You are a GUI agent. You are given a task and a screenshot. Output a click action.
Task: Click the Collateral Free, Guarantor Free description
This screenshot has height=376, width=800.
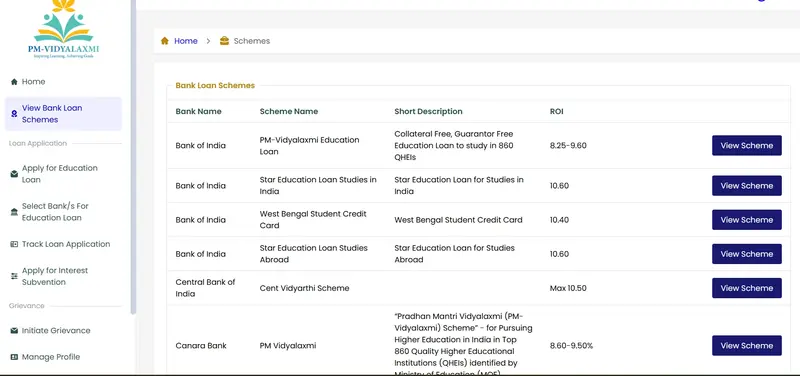coord(454,145)
